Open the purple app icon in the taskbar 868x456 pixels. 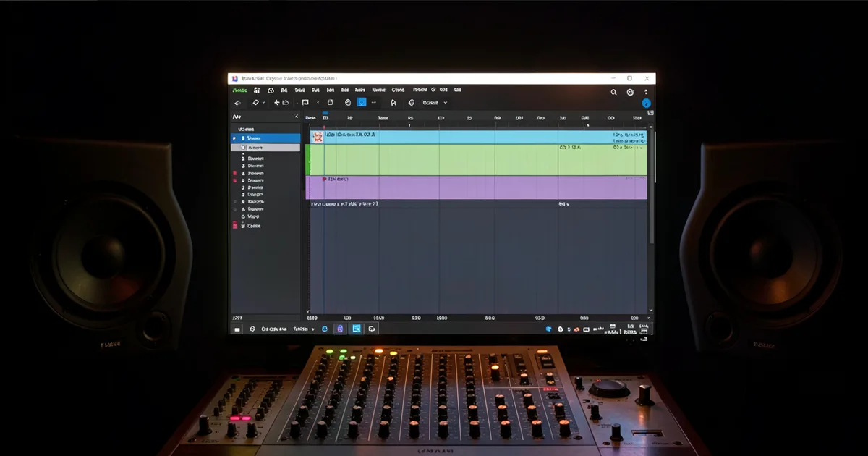[x=341, y=329]
